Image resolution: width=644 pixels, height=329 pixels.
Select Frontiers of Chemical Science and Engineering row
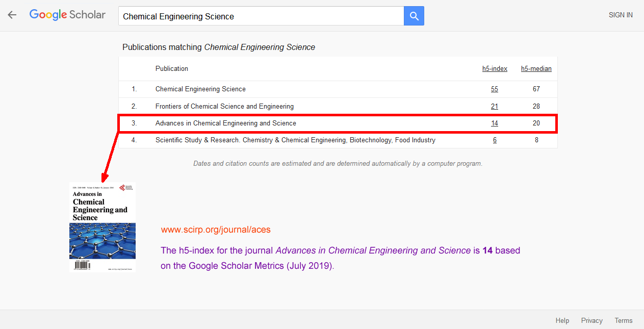point(338,106)
